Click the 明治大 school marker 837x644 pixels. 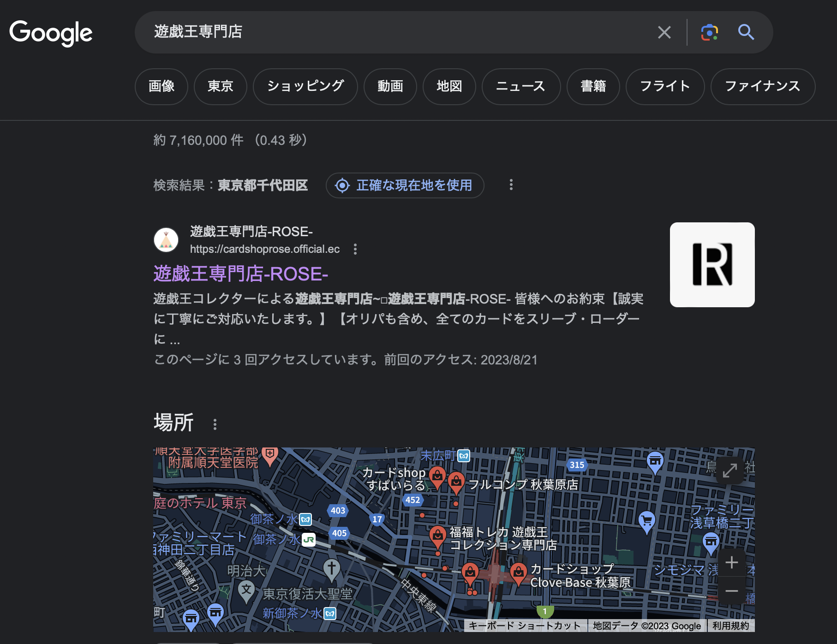pos(246,591)
